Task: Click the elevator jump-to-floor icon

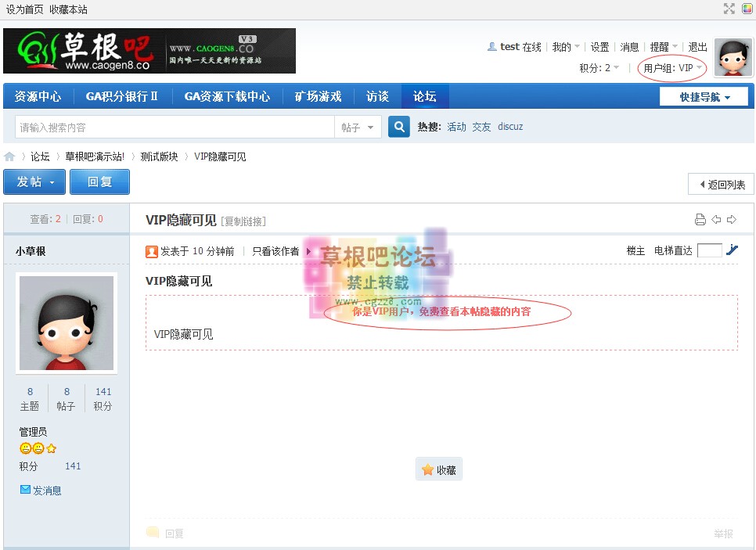Action: (732, 250)
